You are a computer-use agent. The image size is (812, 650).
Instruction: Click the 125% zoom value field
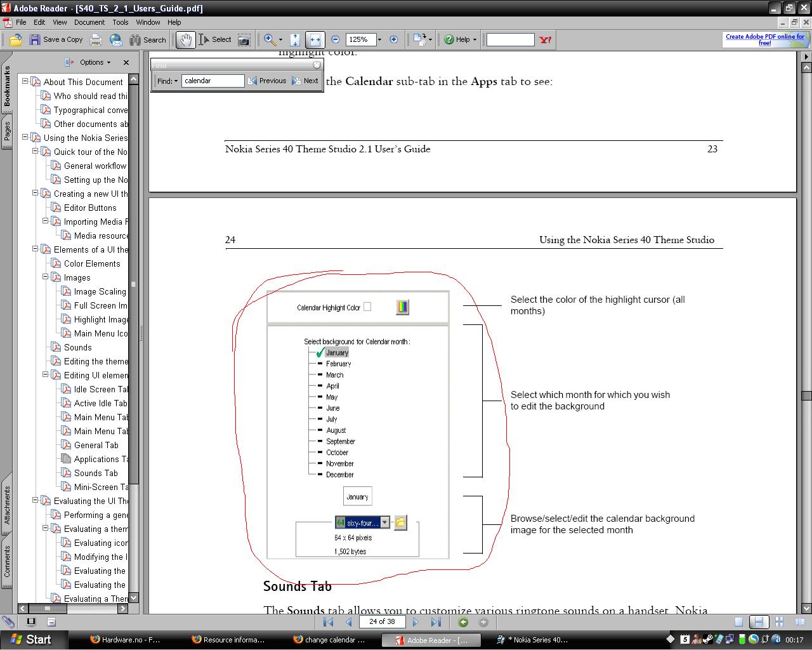[x=360, y=39]
